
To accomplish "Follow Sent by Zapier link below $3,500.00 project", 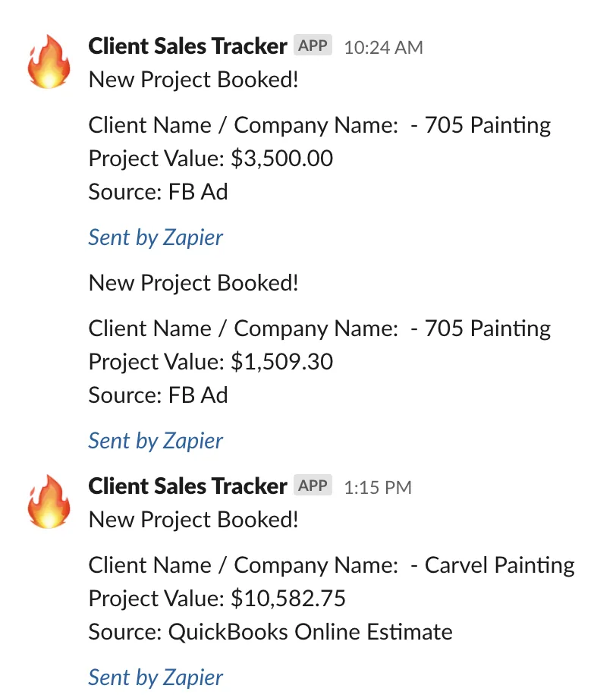I will click(156, 237).
